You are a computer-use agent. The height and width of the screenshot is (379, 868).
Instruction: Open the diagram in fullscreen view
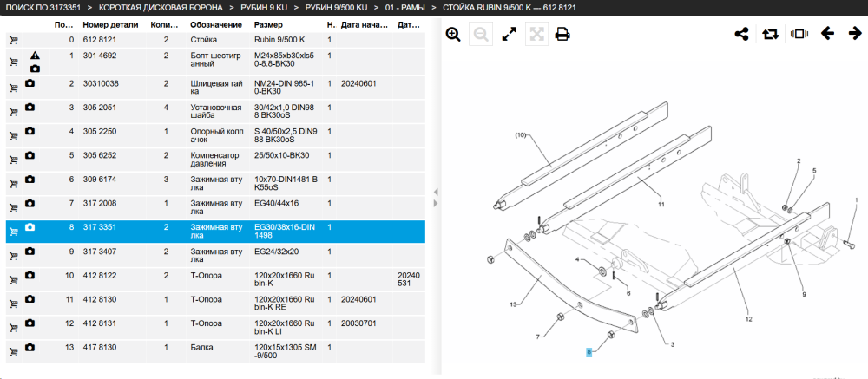tap(509, 35)
